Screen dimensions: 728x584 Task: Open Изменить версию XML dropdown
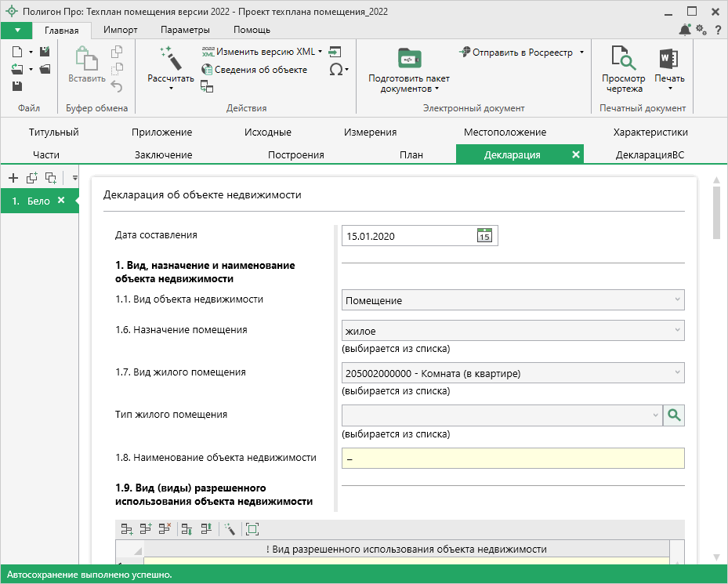coord(321,52)
